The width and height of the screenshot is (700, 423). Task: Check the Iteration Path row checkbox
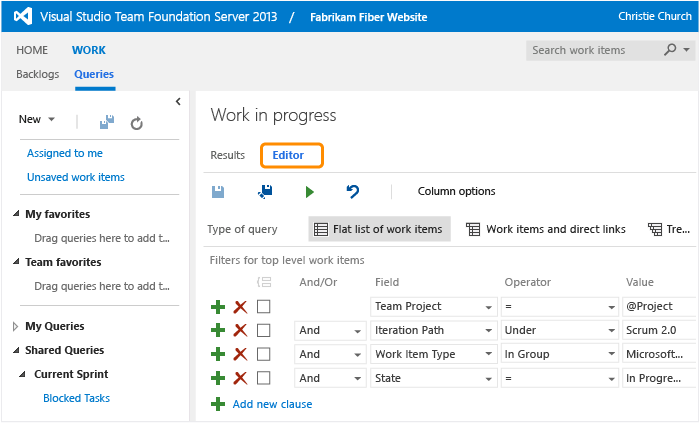263,331
